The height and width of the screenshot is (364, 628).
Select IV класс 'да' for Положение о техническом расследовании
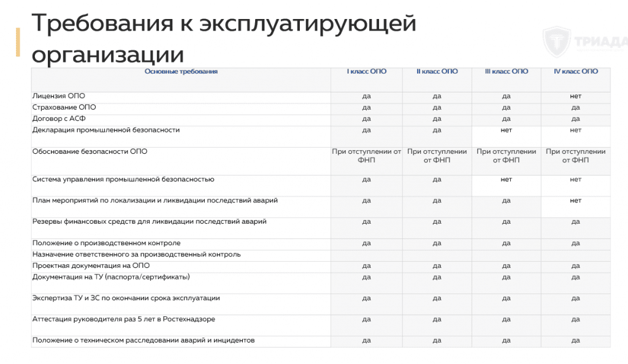(575, 341)
